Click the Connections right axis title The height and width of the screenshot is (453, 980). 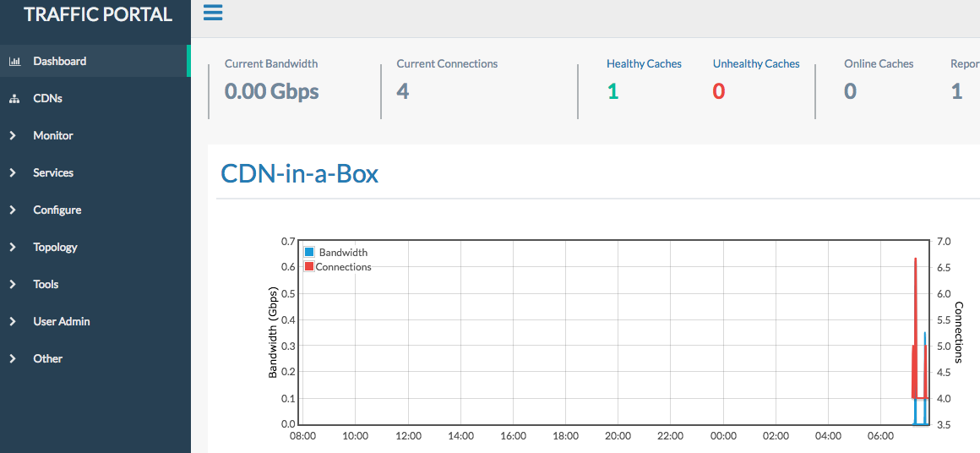(x=959, y=332)
